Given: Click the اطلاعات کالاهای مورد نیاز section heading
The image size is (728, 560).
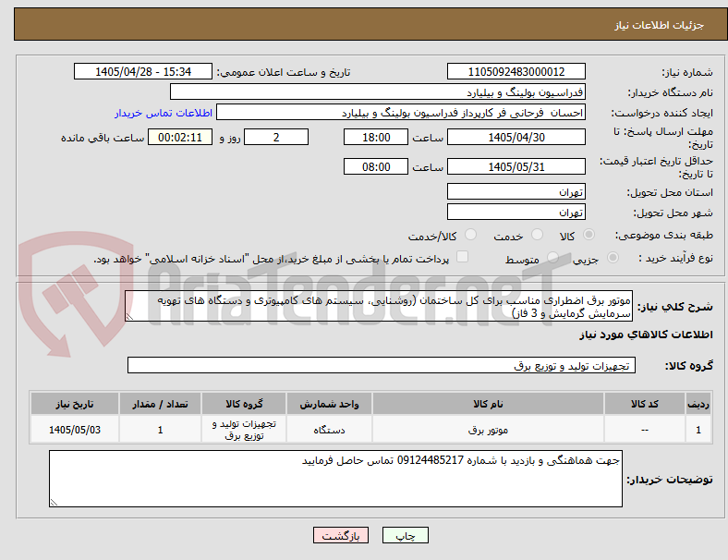Looking at the screenshot, I should click(646, 335).
